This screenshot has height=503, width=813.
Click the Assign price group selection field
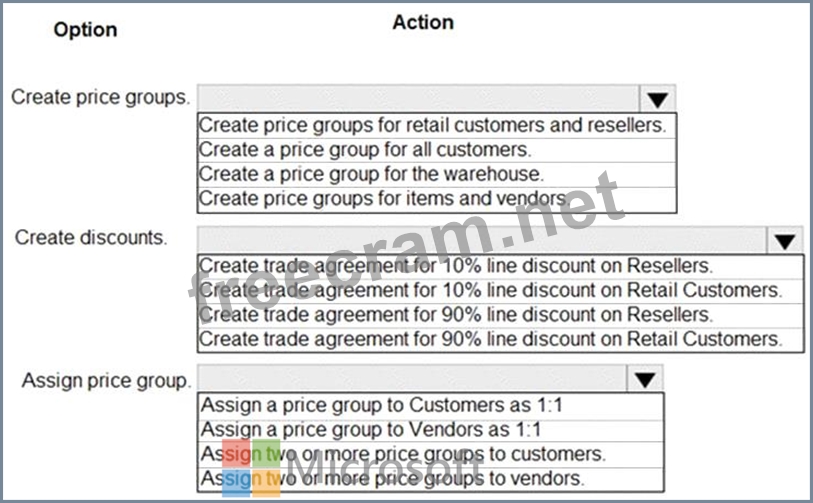(412, 380)
